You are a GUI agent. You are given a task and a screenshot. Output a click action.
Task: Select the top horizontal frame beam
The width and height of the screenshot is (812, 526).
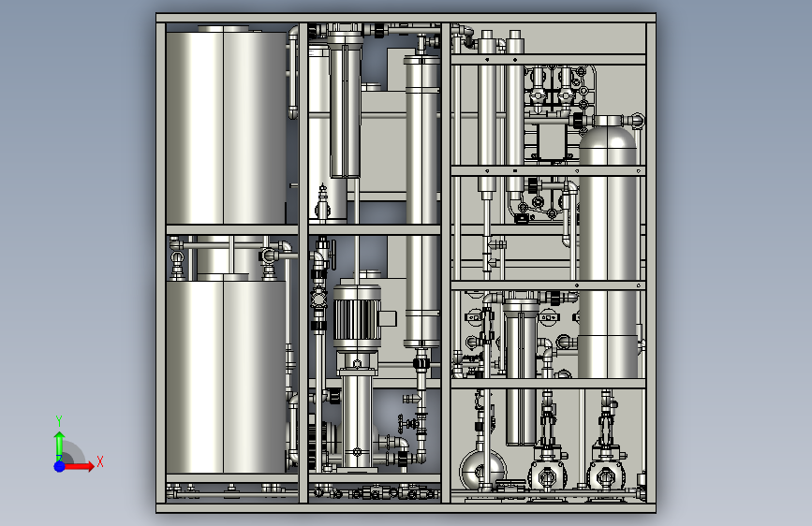pos(406,18)
